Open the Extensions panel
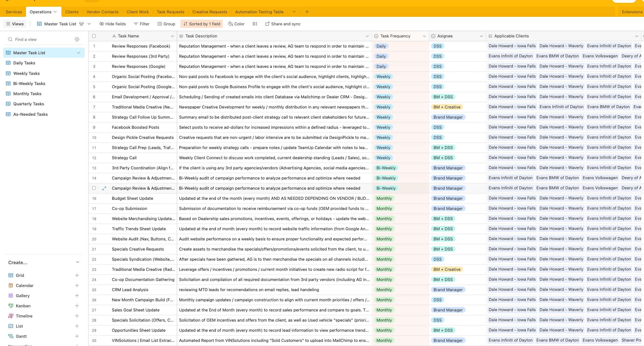 [x=632, y=12]
